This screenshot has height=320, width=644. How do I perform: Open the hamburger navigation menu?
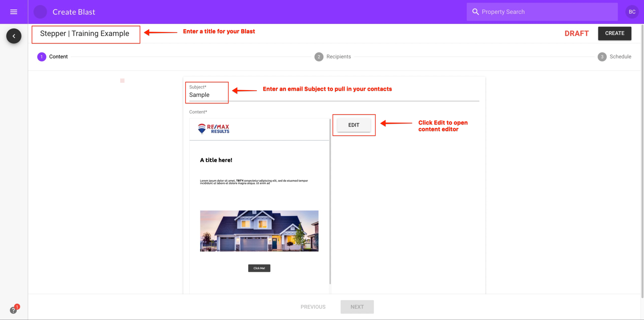point(14,12)
